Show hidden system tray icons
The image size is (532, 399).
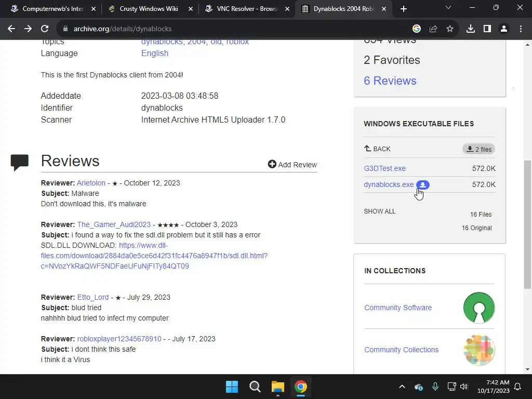point(402,387)
